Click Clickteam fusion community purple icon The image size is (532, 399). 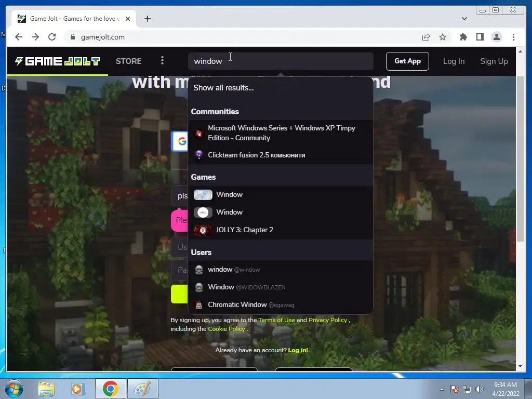199,155
